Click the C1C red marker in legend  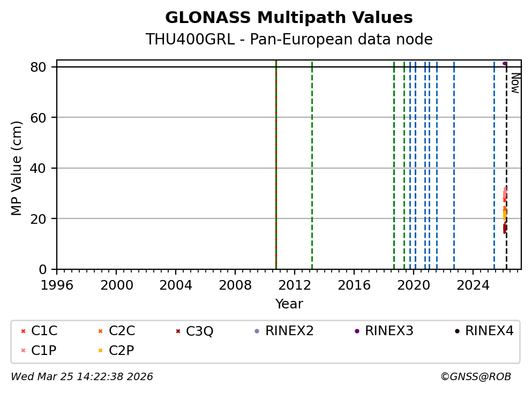[x=23, y=331]
